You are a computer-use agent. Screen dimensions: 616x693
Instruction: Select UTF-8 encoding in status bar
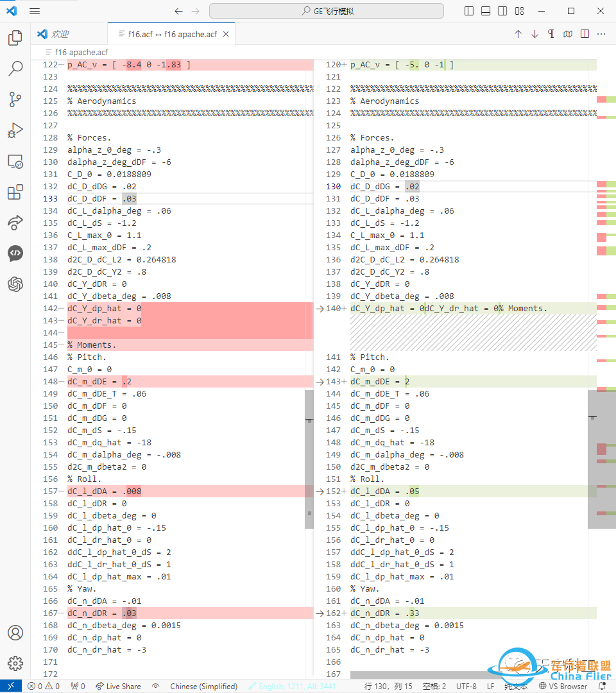[466, 686]
